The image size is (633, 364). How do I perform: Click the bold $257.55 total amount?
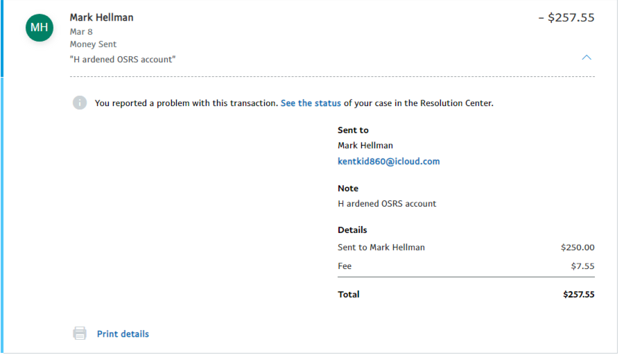click(x=578, y=295)
